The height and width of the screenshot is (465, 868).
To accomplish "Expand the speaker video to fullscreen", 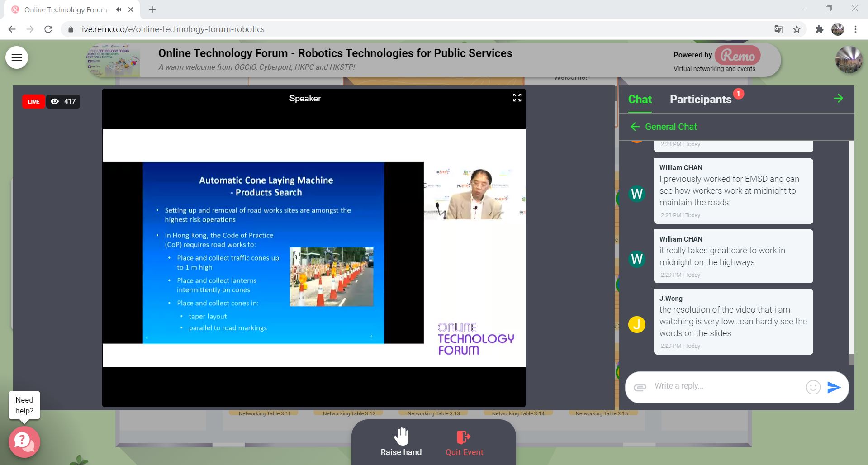I will 517,98.
